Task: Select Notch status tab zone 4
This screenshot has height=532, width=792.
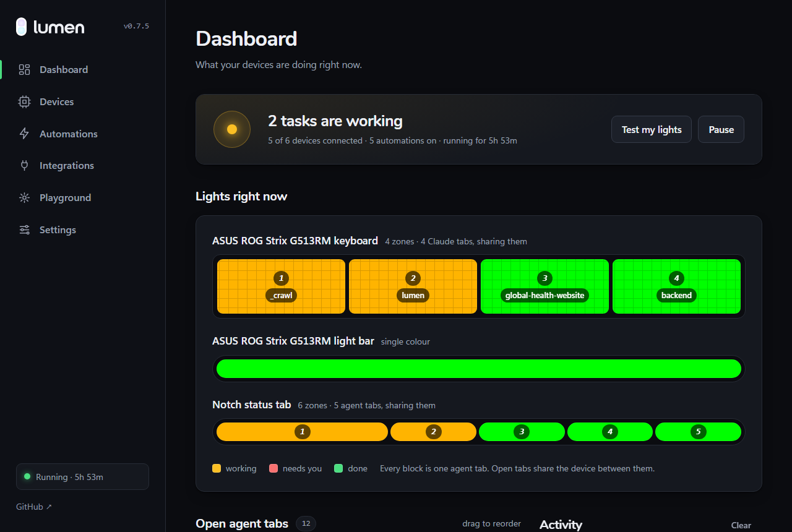Action: click(610, 432)
